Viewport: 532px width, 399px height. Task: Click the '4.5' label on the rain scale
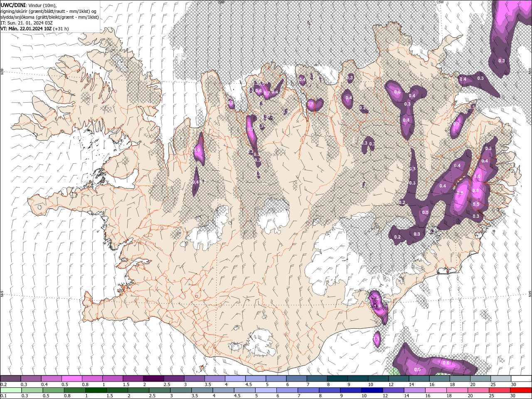pos(237,396)
